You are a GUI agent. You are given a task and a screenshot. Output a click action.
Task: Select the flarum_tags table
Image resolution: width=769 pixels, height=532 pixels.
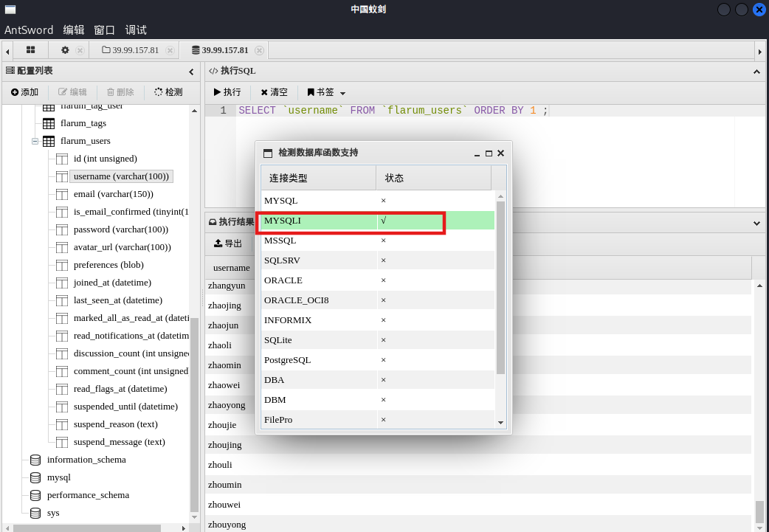coord(83,123)
